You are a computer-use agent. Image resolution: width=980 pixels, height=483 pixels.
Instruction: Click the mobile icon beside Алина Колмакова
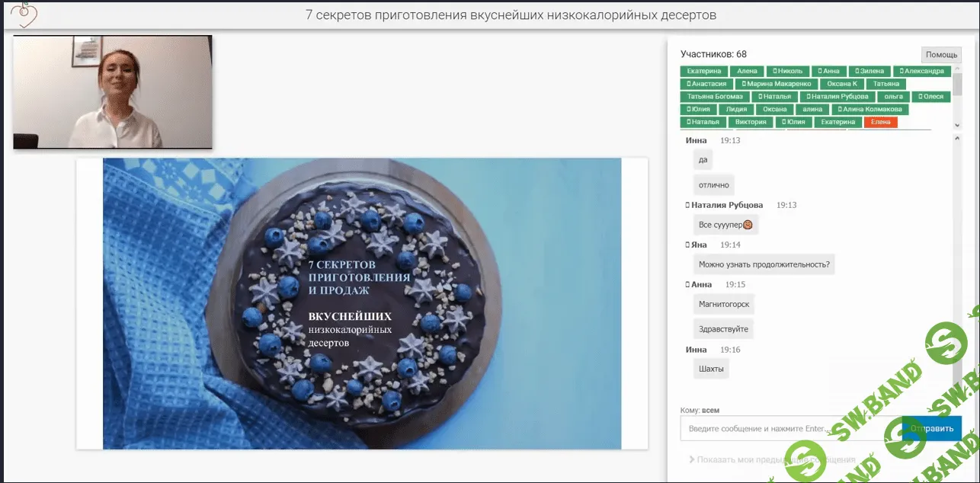[x=839, y=109]
